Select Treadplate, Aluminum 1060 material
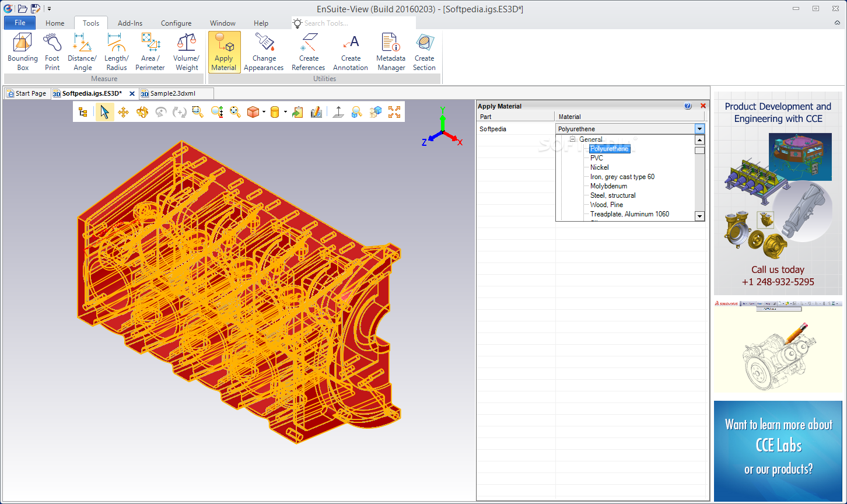The height and width of the screenshot is (504, 847). pos(630,214)
